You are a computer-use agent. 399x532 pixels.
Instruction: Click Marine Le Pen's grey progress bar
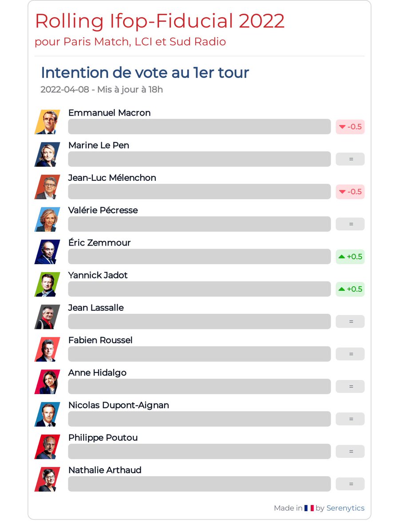point(199,159)
